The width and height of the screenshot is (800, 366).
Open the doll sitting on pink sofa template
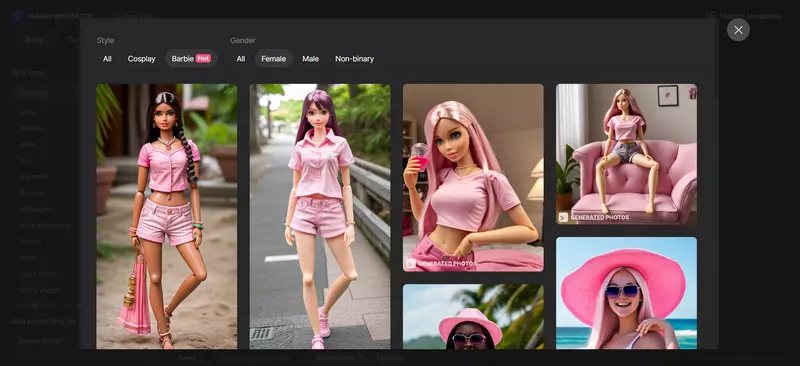point(626,154)
